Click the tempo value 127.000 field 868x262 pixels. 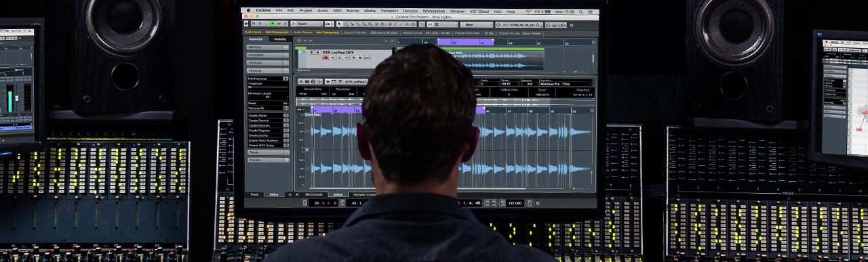pos(515,203)
